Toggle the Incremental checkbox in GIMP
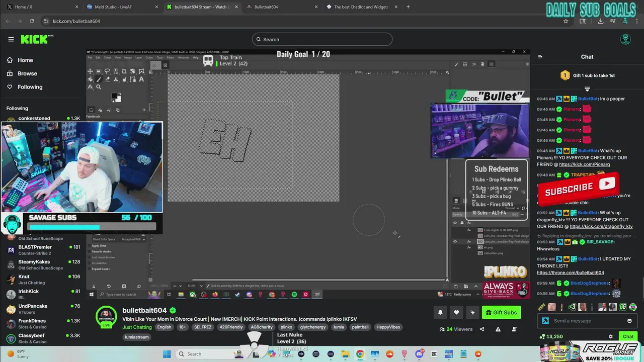 click(89, 263)
